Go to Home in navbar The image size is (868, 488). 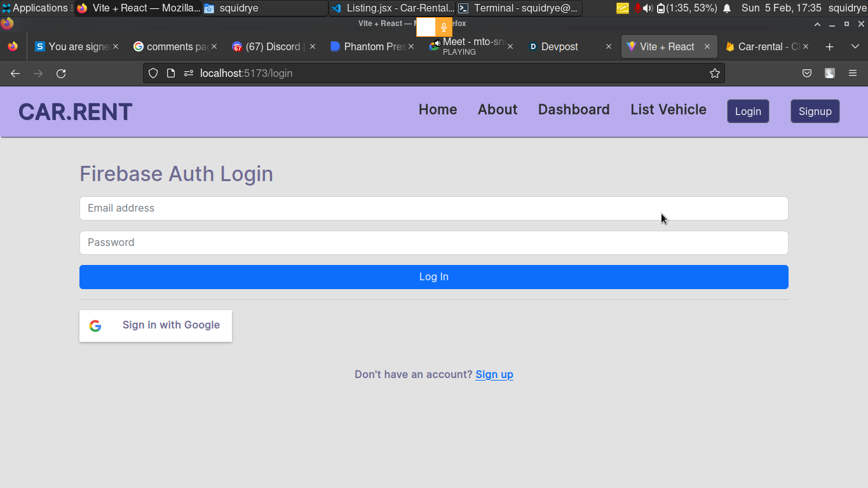(x=438, y=109)
